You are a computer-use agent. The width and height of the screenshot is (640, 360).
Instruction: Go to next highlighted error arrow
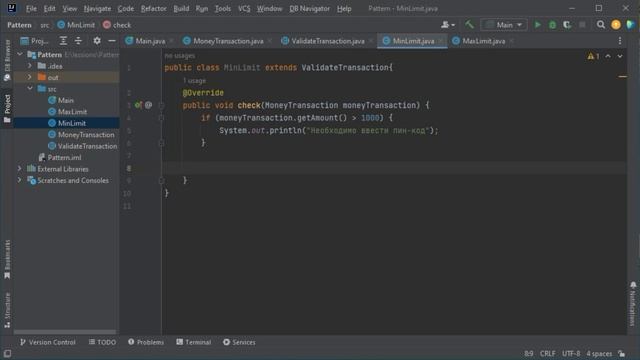[x=620, y=56]
